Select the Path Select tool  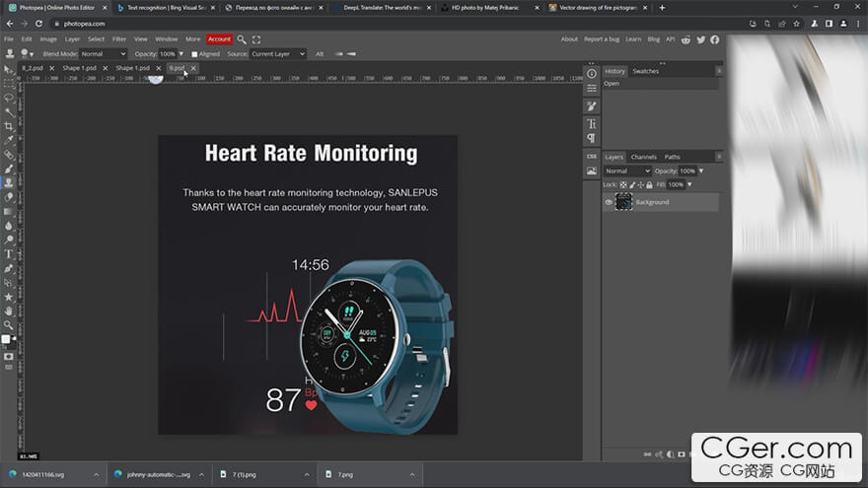coord(8,283)
